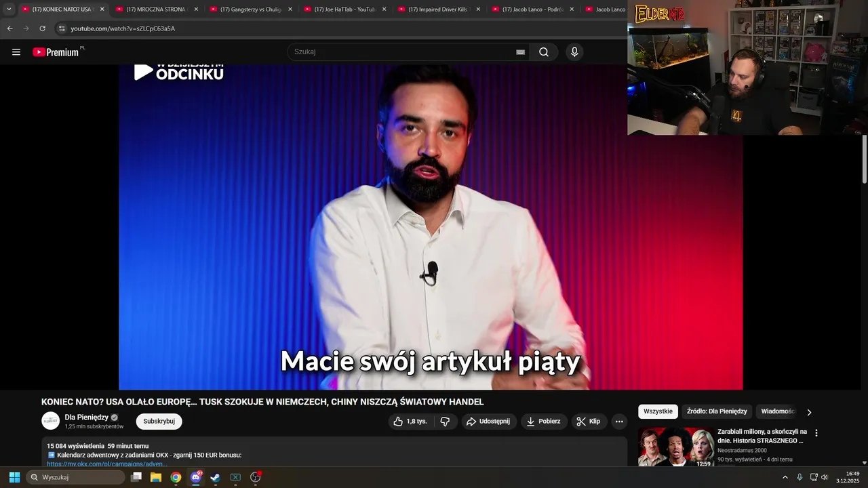The width and height of the screenshot is (868, 488).
Task: Click the Subskrybuj button
Action: (x=159, y=422)
